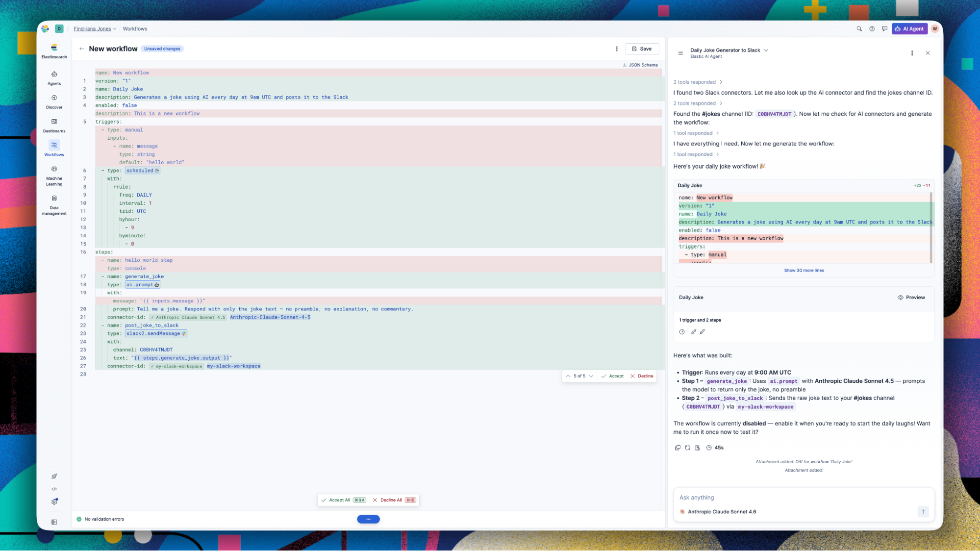Image resolution: width=980 pixels, height=551 pixels.
Task: Open the search icon in the top bar
Action: point(859,29)
